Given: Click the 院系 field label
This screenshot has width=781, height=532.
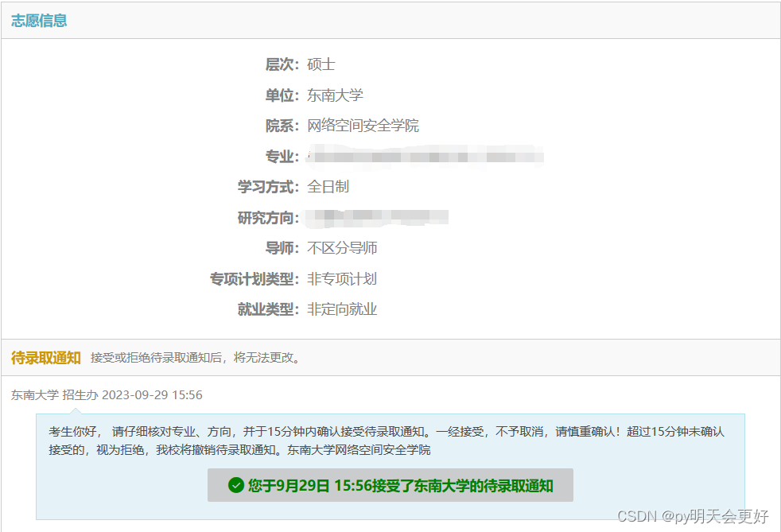Looking at the screenshot, I should [x=282, y=126].
